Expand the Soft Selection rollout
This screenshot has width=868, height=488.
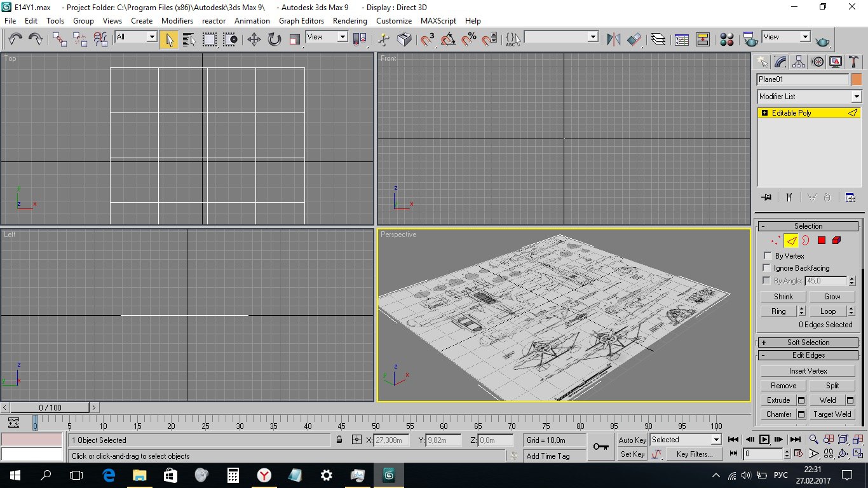(808, 342)
